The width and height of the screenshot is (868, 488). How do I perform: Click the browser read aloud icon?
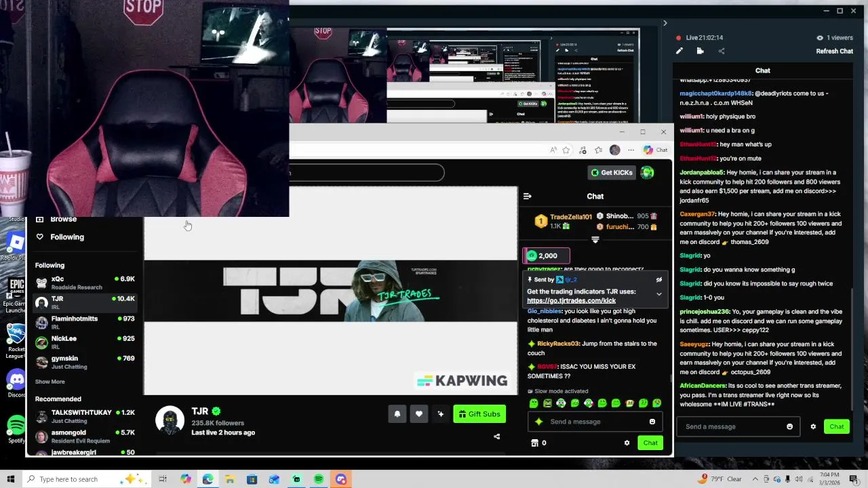click(x=553, y=150)
